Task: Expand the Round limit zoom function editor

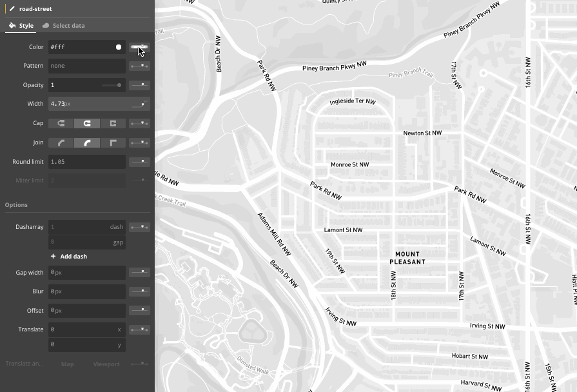Action: coord(139,161)
